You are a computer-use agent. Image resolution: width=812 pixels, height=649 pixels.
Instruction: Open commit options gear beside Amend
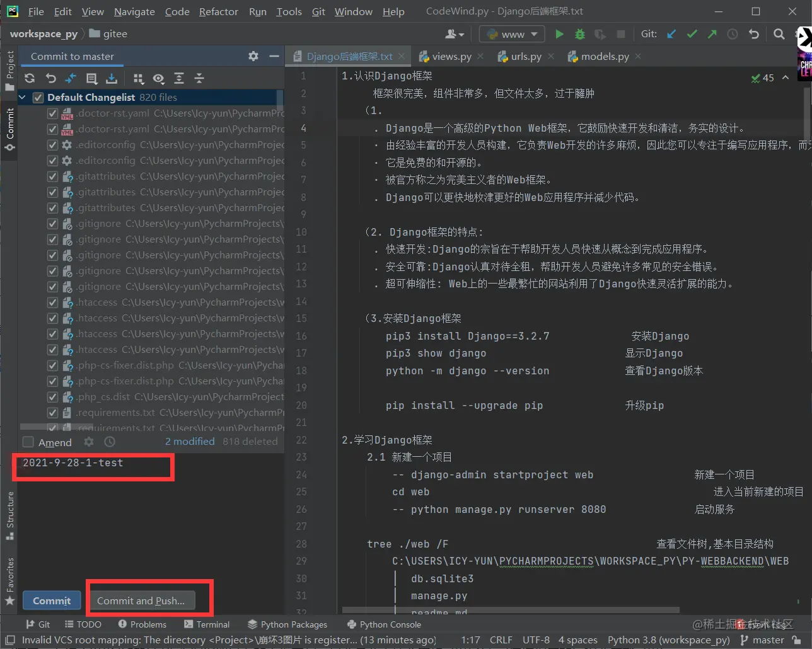point(89,442)
